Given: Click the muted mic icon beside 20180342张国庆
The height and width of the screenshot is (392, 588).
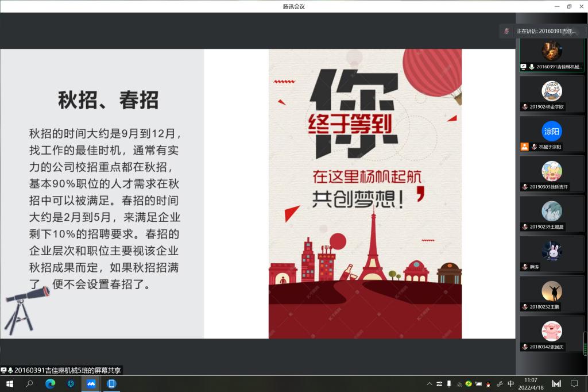Looking at the screenshot, I should pyautogui.click(x=525, y=347).
